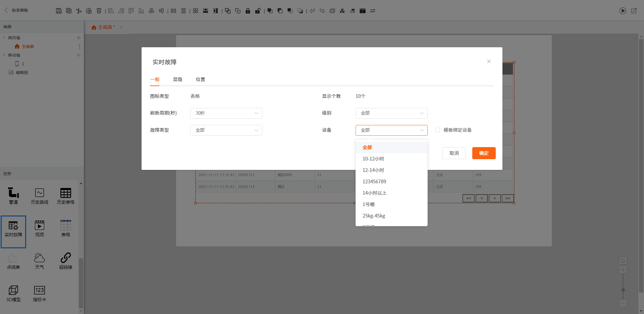Click the unlock icon in the toolbar

tap(258, 11)
